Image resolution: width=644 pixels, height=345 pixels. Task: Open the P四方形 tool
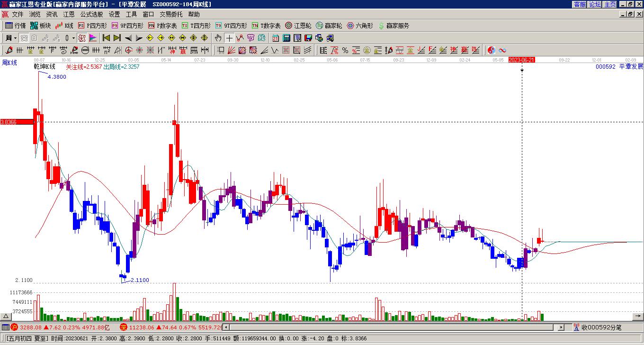[x=92, y=26]
